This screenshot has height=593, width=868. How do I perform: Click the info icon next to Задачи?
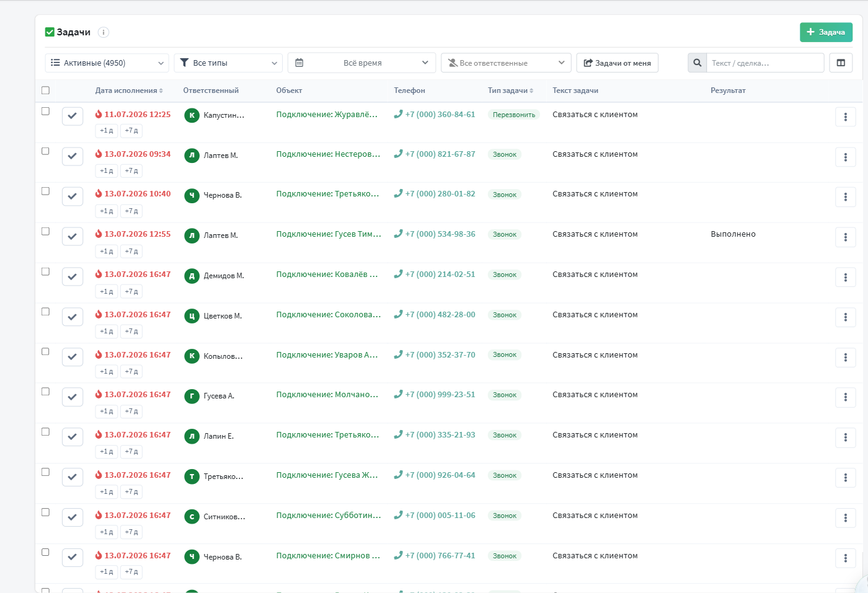pyautogui.click(x=104, y=32)
